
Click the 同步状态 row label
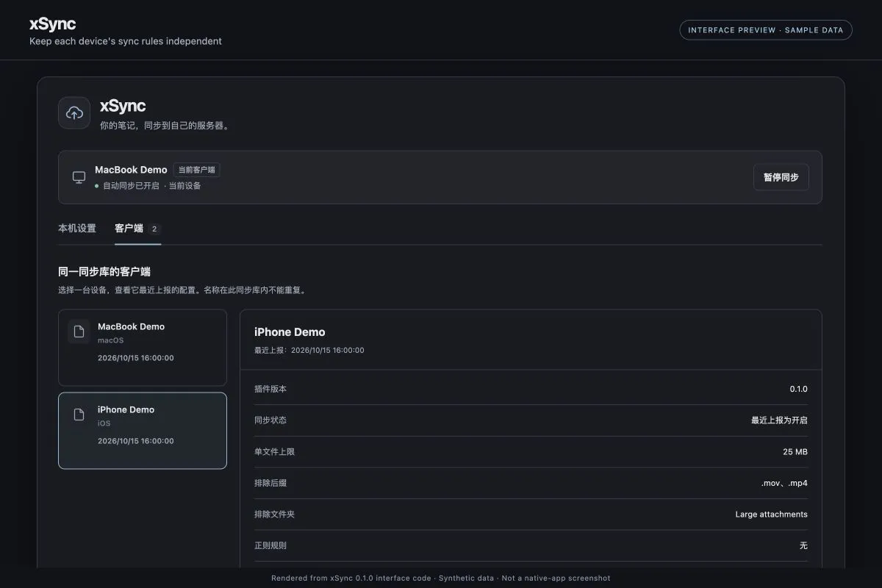270,420
